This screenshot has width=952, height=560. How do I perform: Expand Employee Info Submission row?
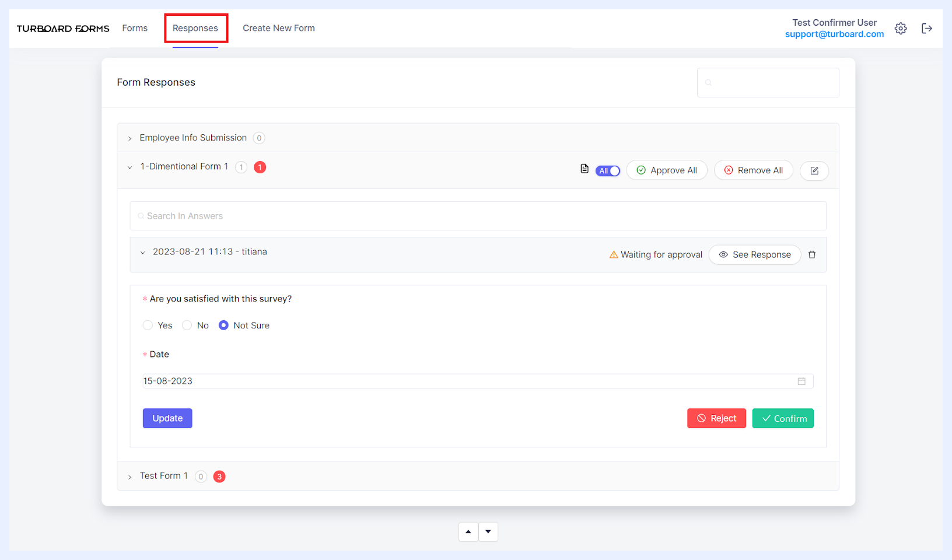[x=478, y=138]
